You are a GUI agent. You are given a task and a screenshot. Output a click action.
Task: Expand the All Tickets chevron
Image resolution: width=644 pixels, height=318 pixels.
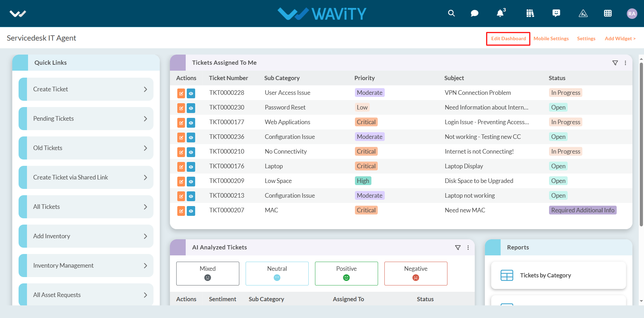[x=145, y=207]
